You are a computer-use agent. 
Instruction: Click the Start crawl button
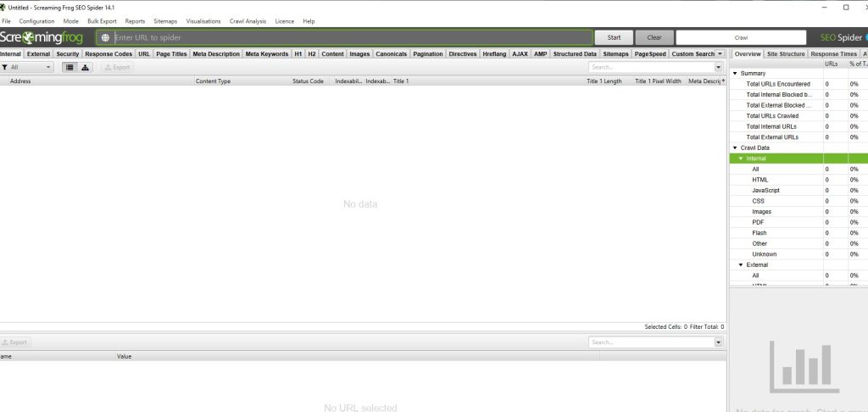pos(614,37)
